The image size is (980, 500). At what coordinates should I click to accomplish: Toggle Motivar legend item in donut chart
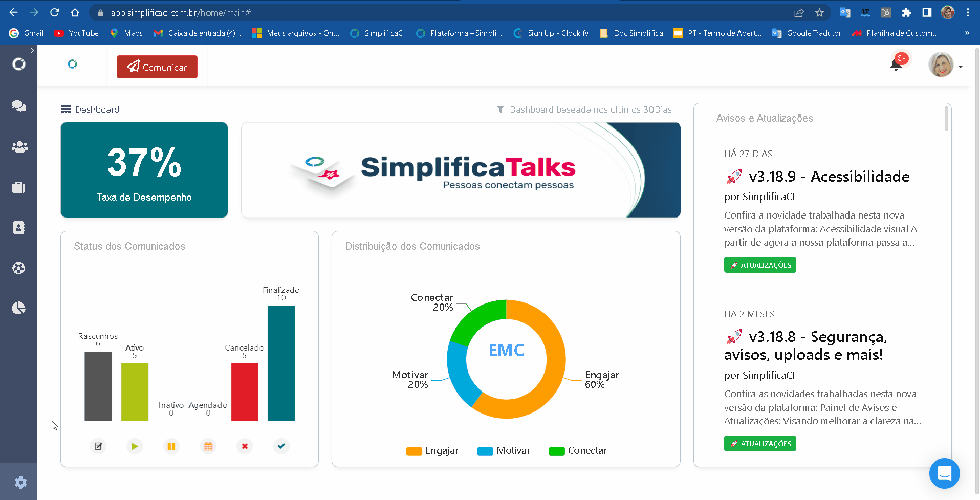[x=504, y=451]
